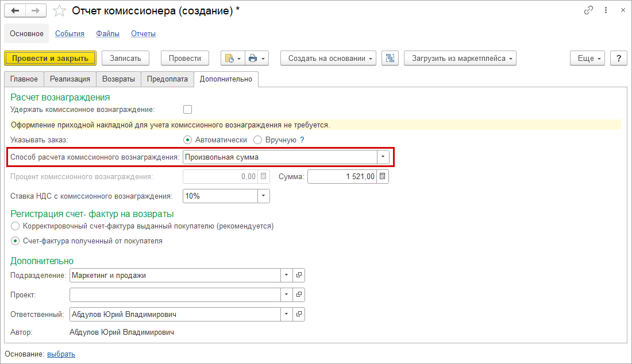Select Корректировочный счет-фактура radio option
Screen dimensions: 632x364
16,226
